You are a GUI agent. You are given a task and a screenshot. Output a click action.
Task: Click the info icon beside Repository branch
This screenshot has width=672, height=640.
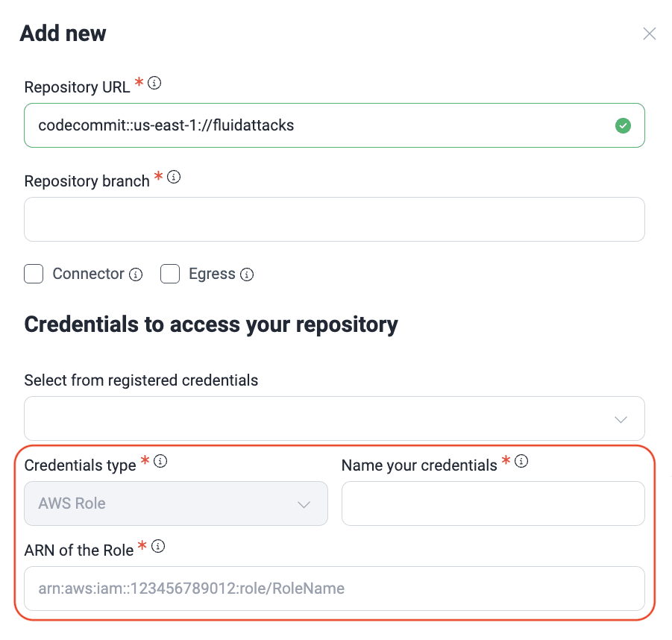tap(174, 178)
